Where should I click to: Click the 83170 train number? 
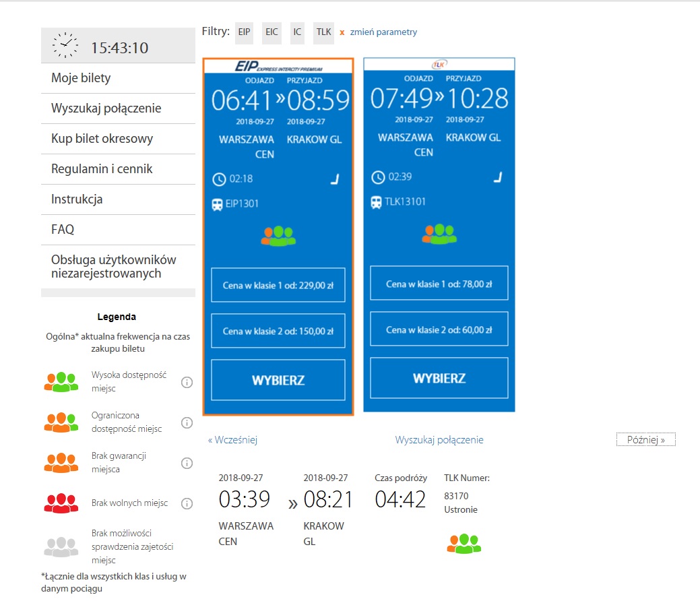[x=456, y=496]
